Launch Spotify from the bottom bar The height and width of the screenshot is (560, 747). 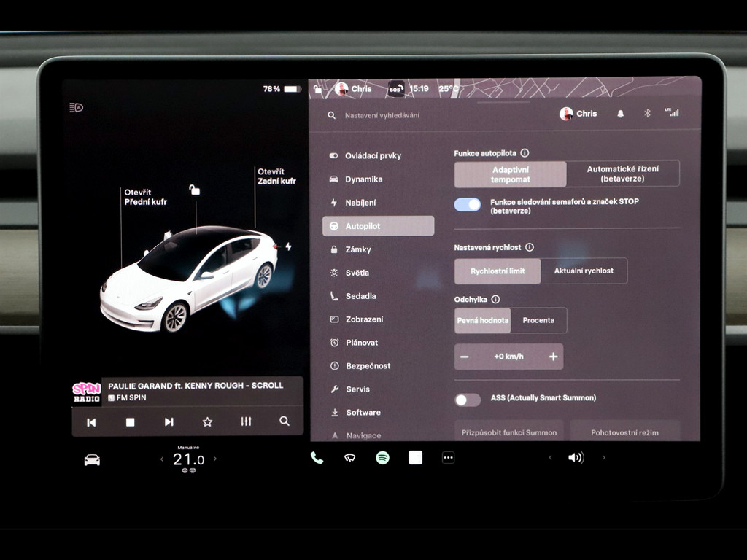[x=382, y=458]
